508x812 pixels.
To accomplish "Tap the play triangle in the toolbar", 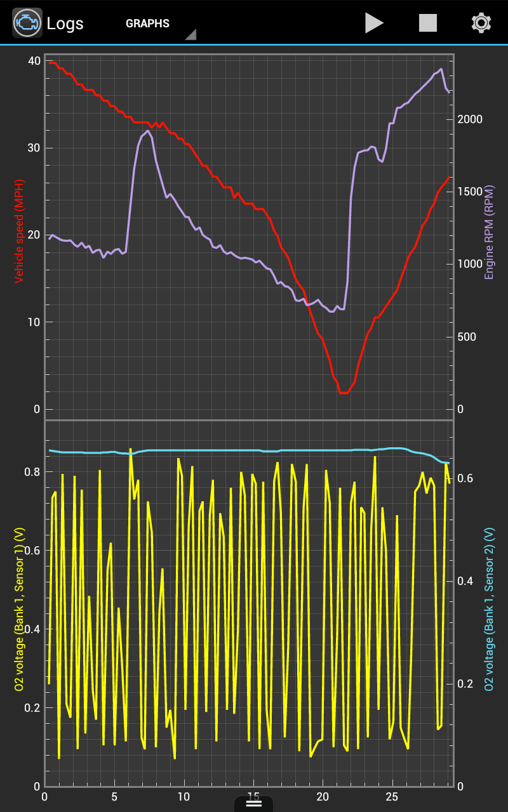I will 375,22.
